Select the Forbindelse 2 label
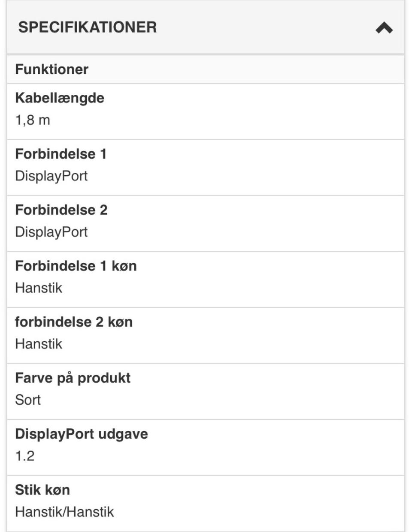The width and height of the screenshot is (412, 532). coord(61,210)
